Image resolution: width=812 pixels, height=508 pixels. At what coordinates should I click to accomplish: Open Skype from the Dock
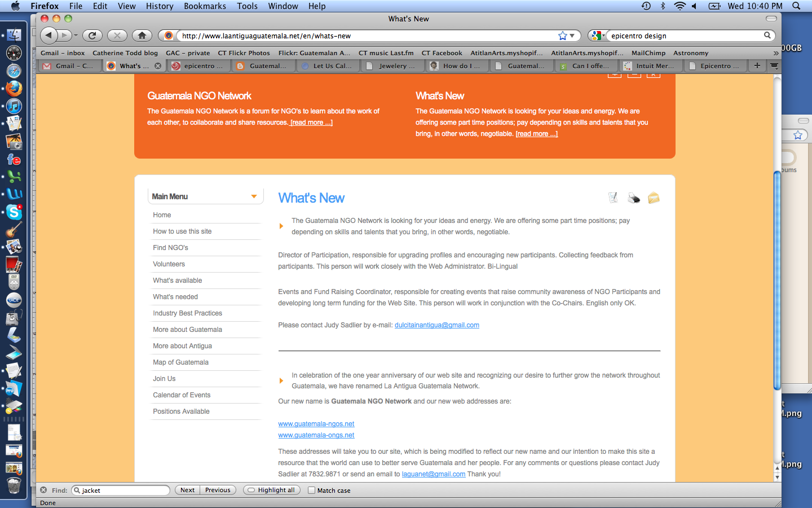tap(14, 212)
